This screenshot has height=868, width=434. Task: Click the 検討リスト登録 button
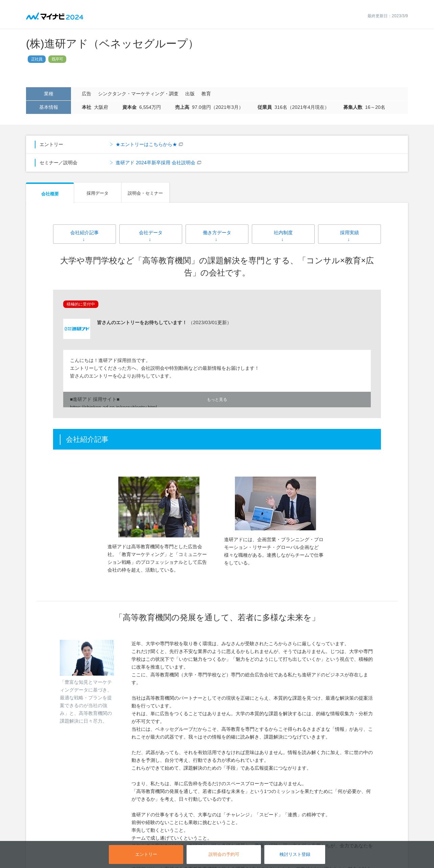295,854
